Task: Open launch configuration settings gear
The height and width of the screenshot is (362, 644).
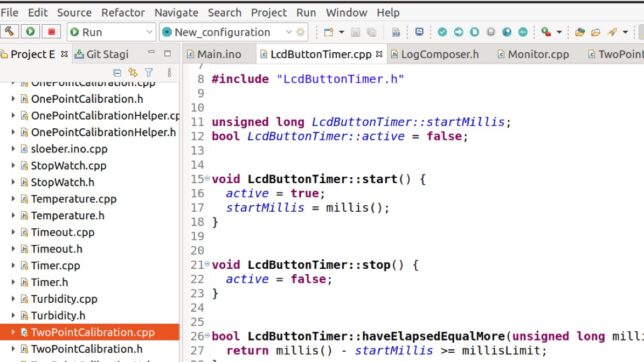Action: click(x=301, y=32)
